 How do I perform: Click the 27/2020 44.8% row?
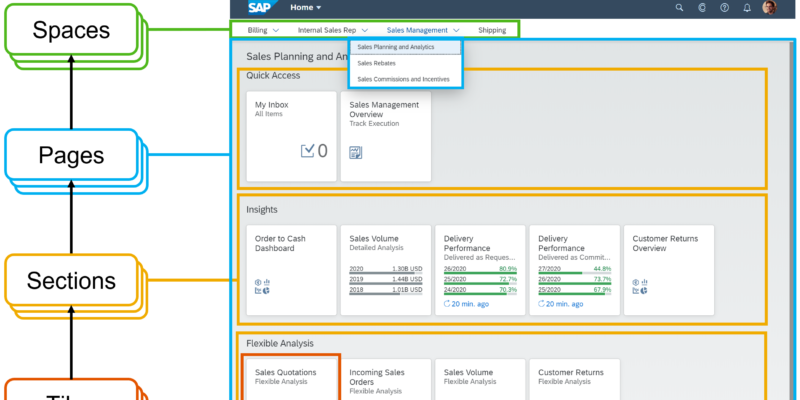click(x=574, y=269)
